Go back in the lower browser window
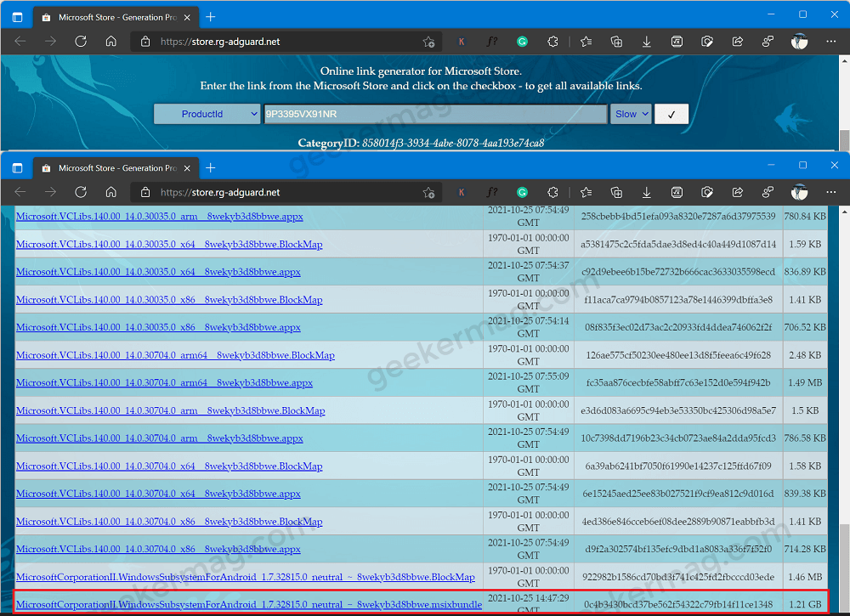The image size is (850, 616). pos(20,192)
